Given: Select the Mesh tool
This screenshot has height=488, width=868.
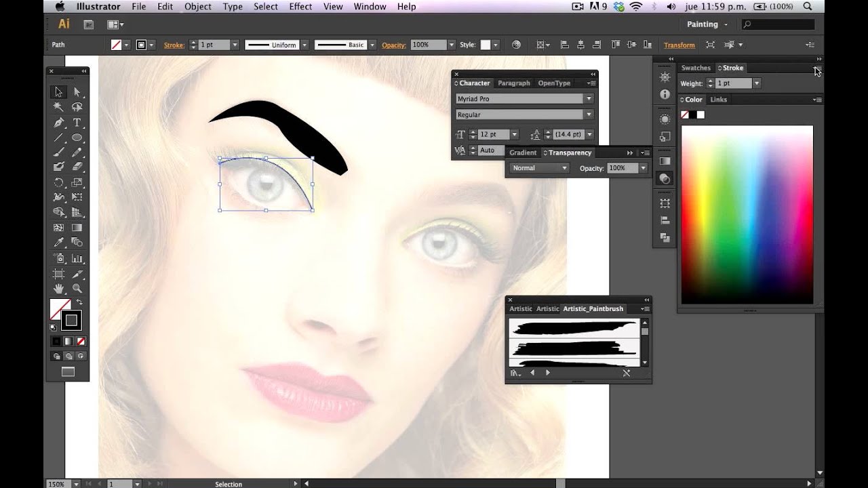Looking at the screenshot, I should click(58, 228).
